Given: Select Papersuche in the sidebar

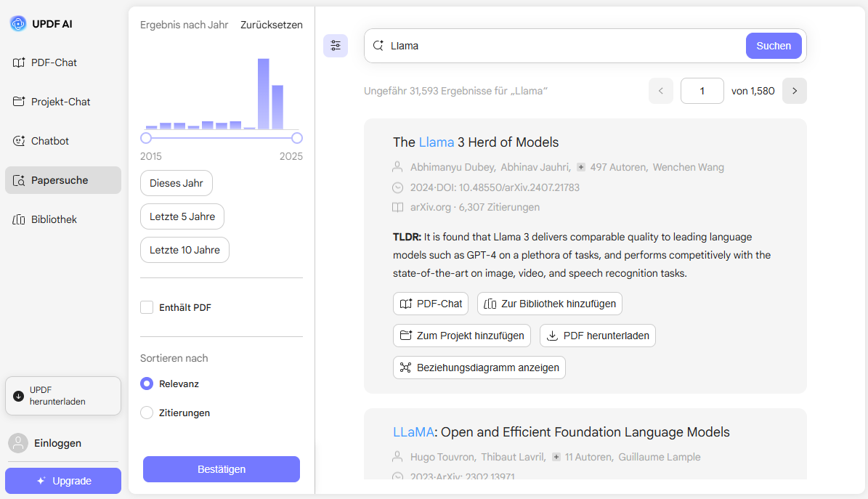Looking at the screenshot, I should (63, 180).
